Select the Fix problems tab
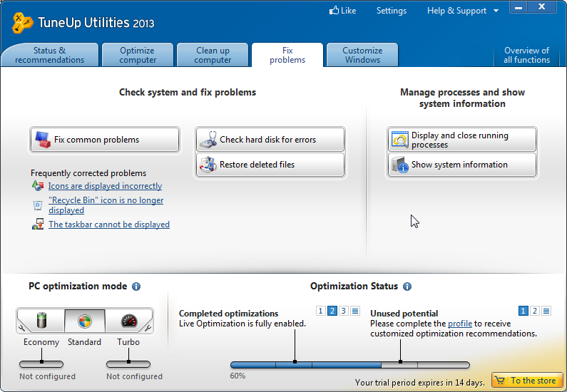The height and width of the screenshot is (392, 567). [x=287, y=55]
